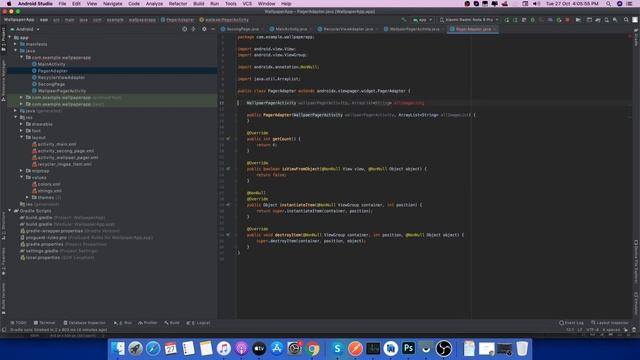Collapse the Gradle Scripts node

point(10,211)
